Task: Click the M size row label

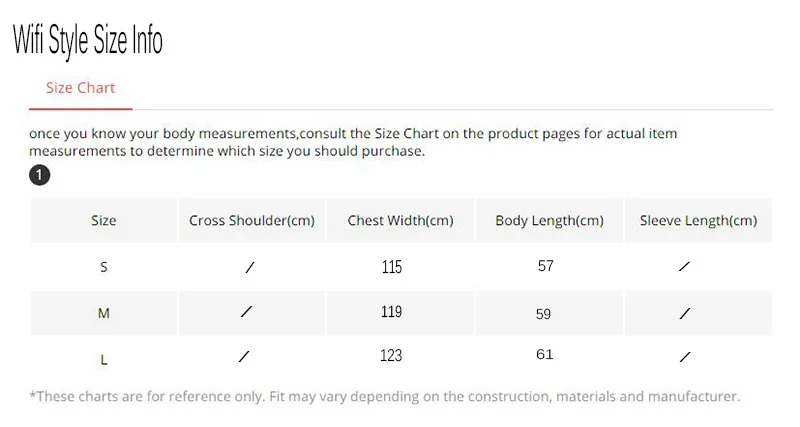Action: click(x=104, y=313)
